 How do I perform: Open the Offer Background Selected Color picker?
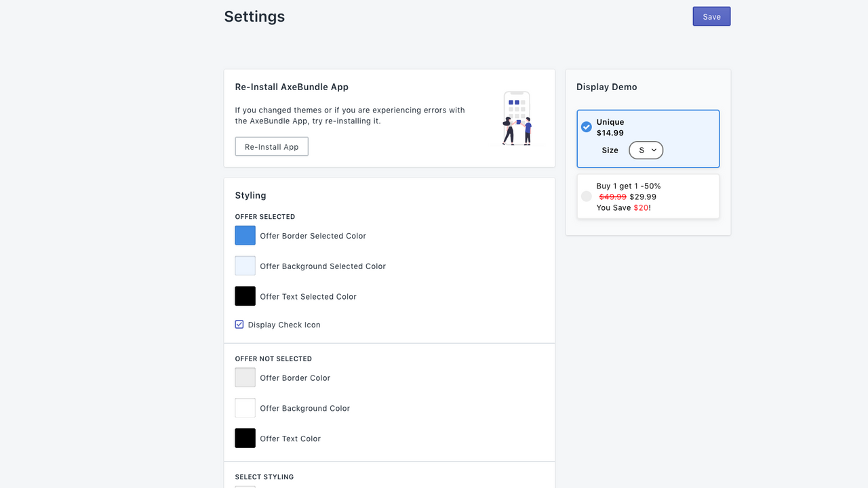245,265
